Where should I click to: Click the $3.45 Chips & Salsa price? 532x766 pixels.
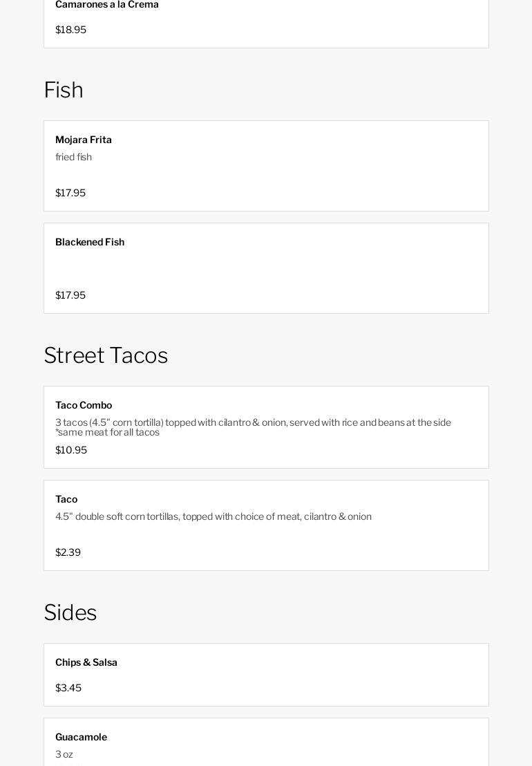(68, 688)
